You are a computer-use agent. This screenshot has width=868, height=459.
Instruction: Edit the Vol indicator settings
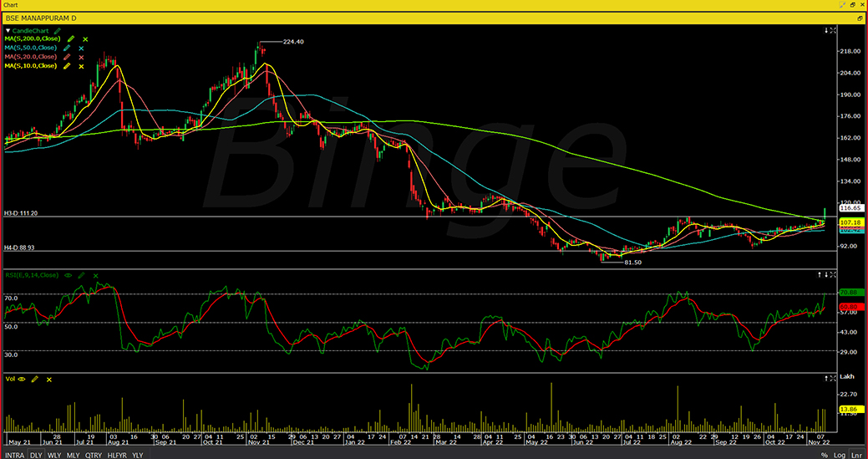[35, 380]
